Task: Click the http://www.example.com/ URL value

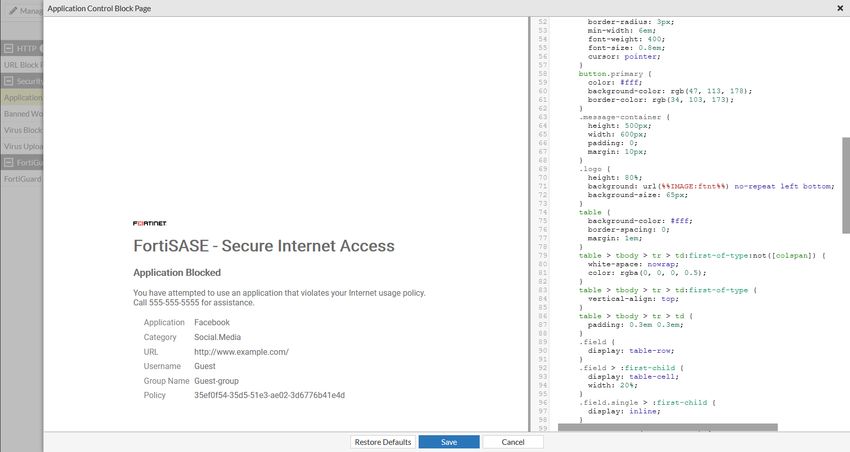Action: [x=241, y=352]
